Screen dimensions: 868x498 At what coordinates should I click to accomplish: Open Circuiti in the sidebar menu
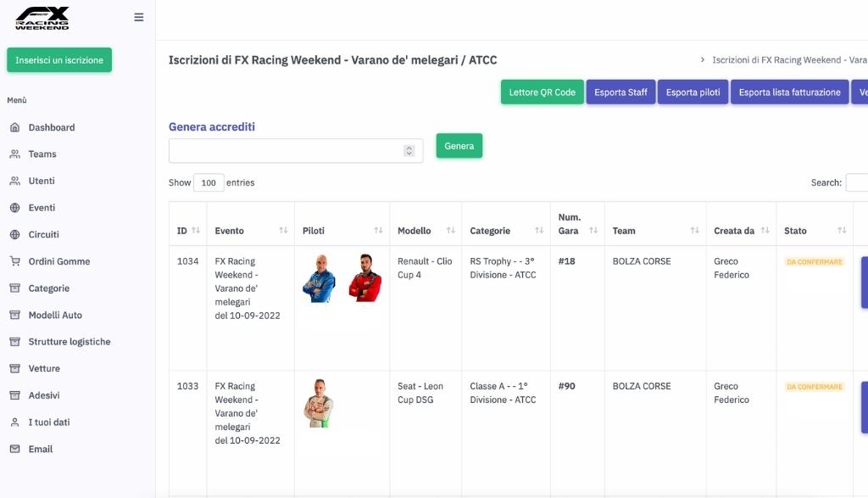coord(44,234)
